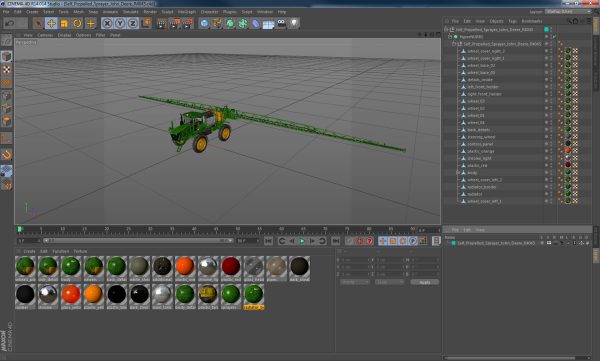Collapse the nested Self_Propelled_Sprayer null

tap(455, 44)
